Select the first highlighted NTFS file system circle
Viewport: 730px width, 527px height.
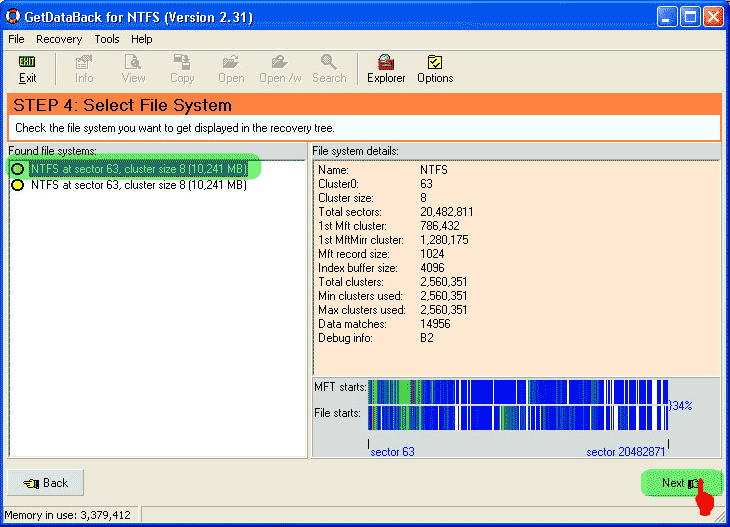pyautogui.click(x=18, y=169)
